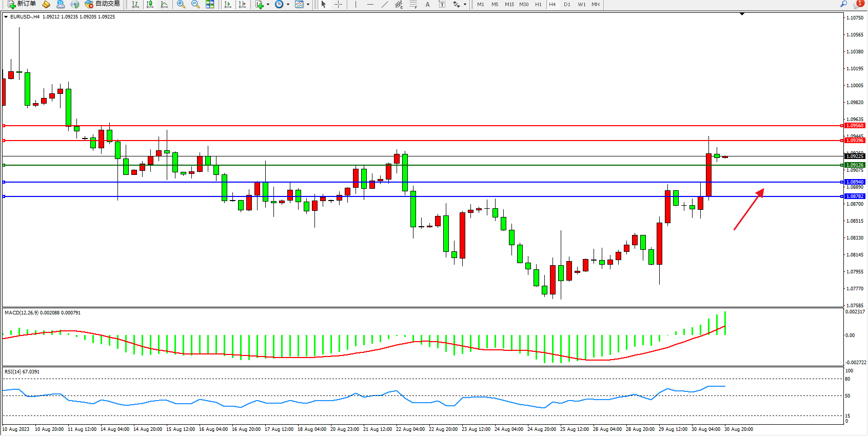Expand the chart templates dropdown arrow
The height and width of the screenshot is (436, 868).
[308, 5]
